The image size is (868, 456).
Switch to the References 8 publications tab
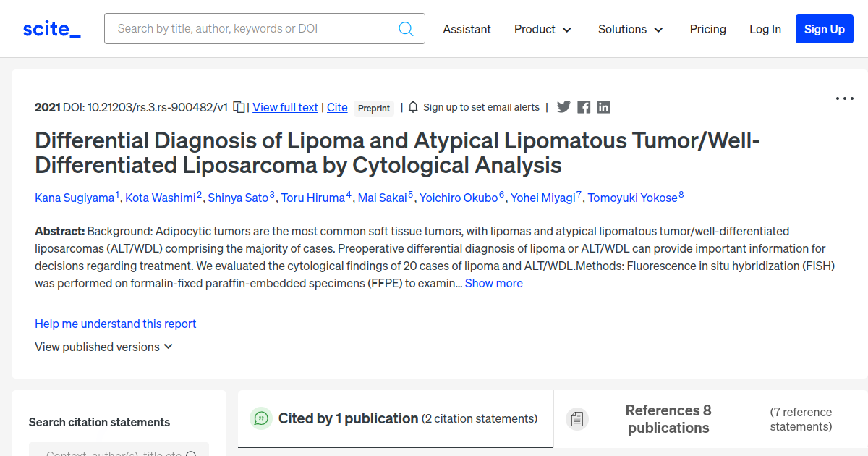(x=668, y=419)
